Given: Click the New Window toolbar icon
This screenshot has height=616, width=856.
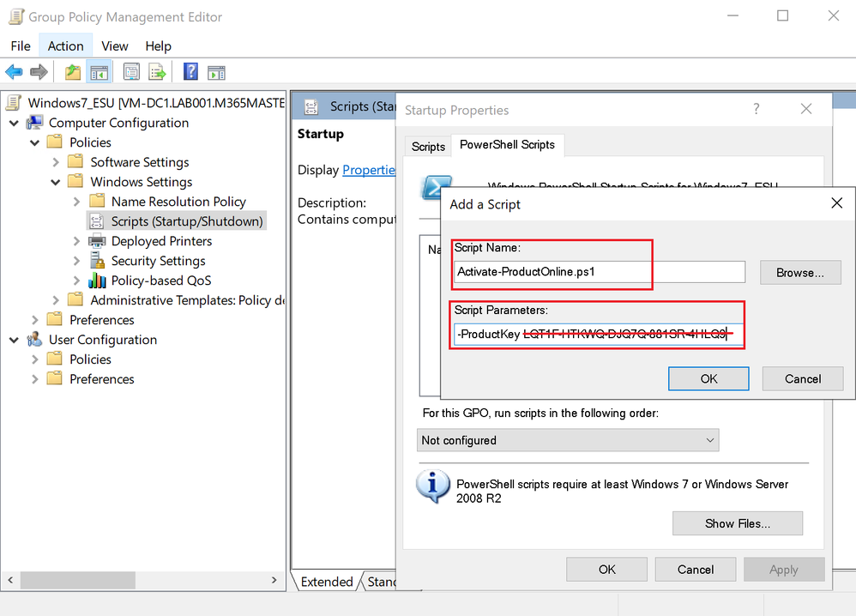Looking at the screenshot, I should click(216, 72).
